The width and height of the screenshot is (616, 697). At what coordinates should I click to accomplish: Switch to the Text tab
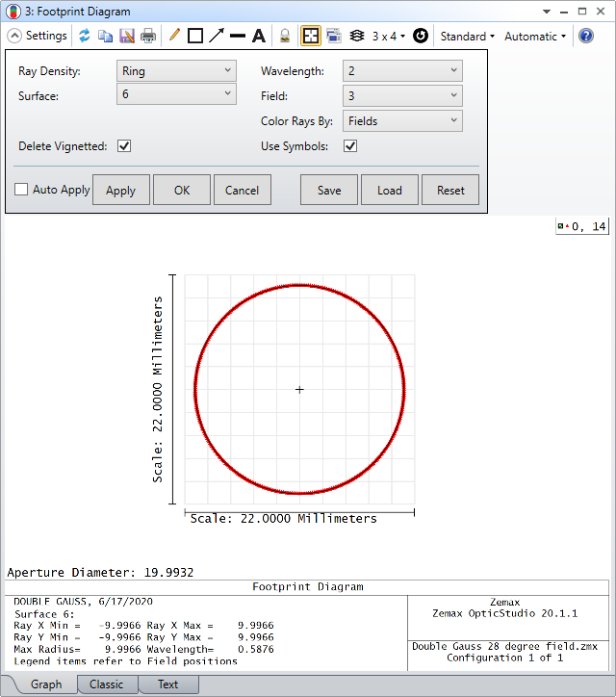point(167,684)
